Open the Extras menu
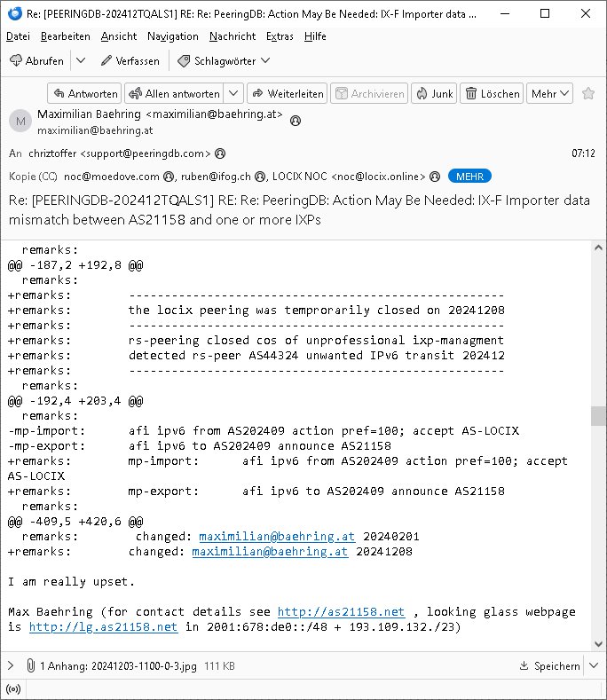Viewport: 607px width, 700px height. pos(279,36)
